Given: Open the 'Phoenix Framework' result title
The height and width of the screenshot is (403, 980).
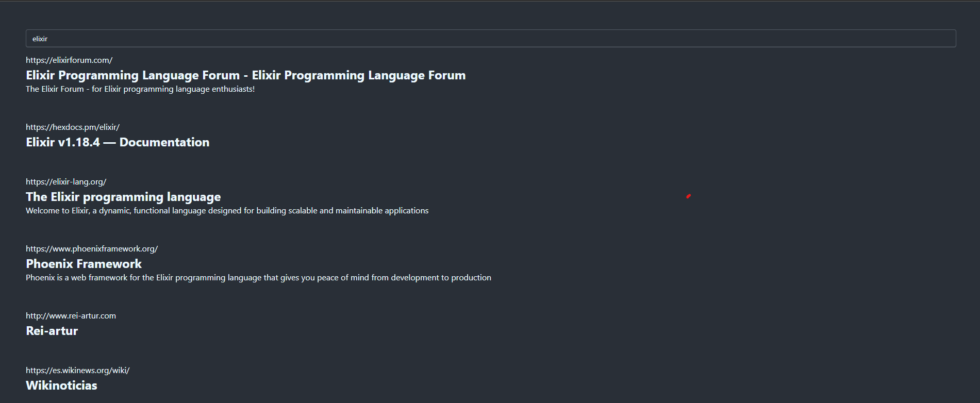Looking at the screenshot, I should tap(84, 264).
